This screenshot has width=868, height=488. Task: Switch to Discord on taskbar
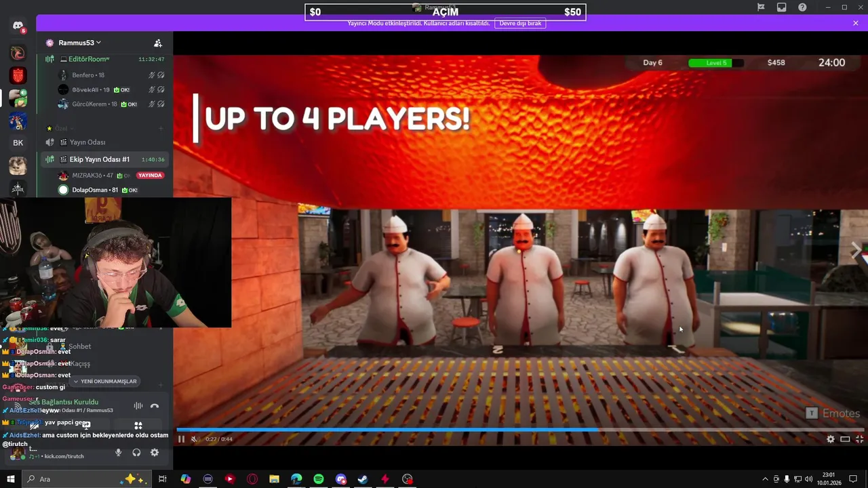coord(340,479)
